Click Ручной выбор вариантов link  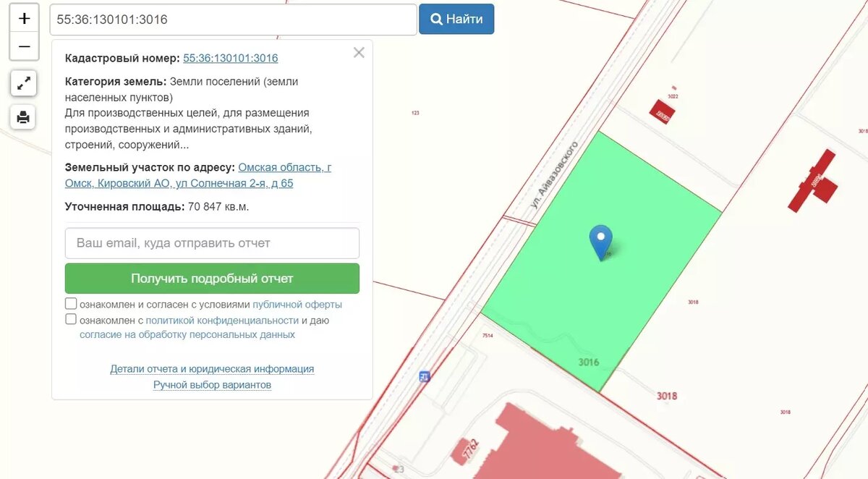211,384
